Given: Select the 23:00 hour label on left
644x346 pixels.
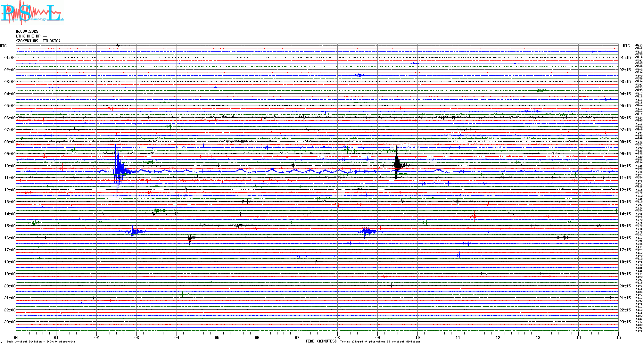Looking at the screenshot, I should point(10,322).
